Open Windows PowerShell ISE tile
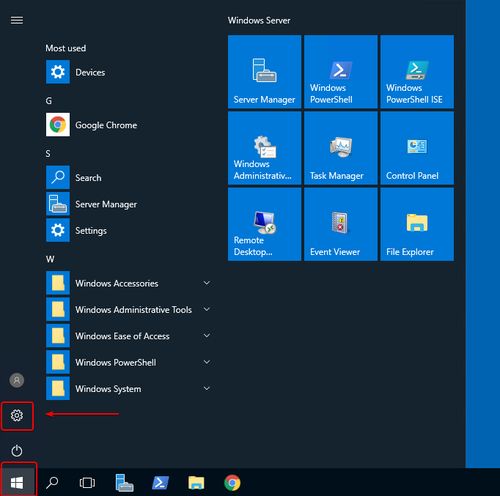This screenshot has width=500, height=496. point(417,72)
